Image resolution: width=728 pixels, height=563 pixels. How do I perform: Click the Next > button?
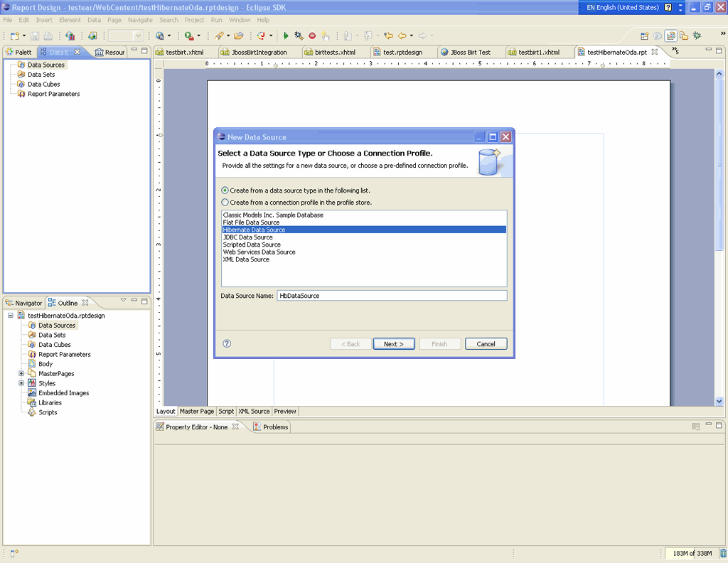393,344
